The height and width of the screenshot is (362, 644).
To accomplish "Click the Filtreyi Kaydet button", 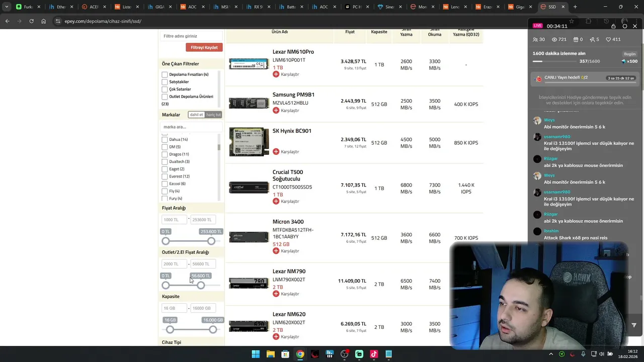I will pyautogui.click(x=204, y=47).
